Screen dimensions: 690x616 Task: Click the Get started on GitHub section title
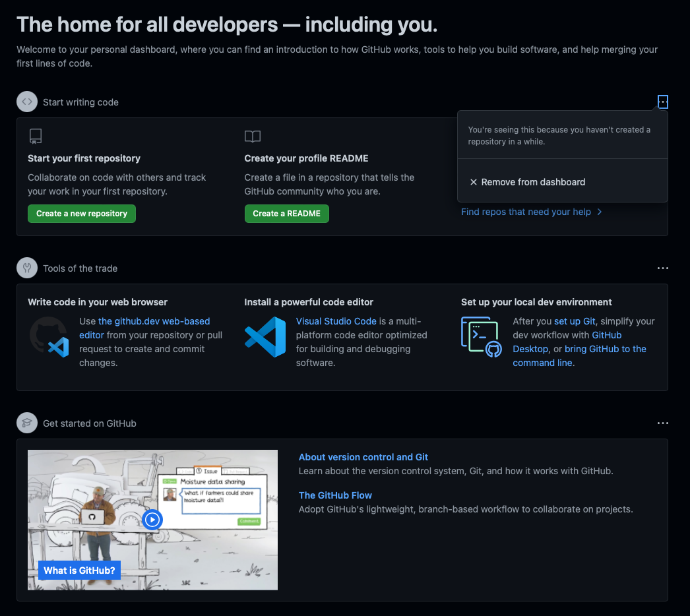[89, 423]
